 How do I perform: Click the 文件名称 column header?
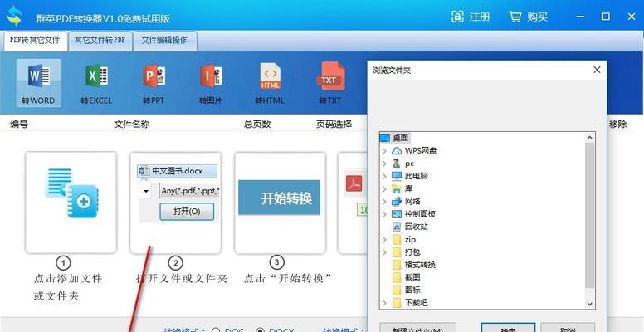pyautogui.click(x=132, y=124)
